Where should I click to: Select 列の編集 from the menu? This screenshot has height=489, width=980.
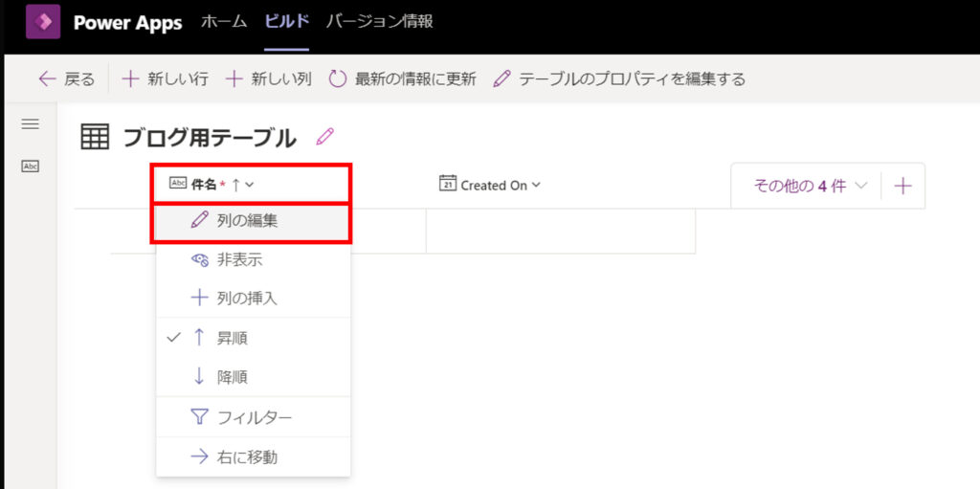click(247, 220)
